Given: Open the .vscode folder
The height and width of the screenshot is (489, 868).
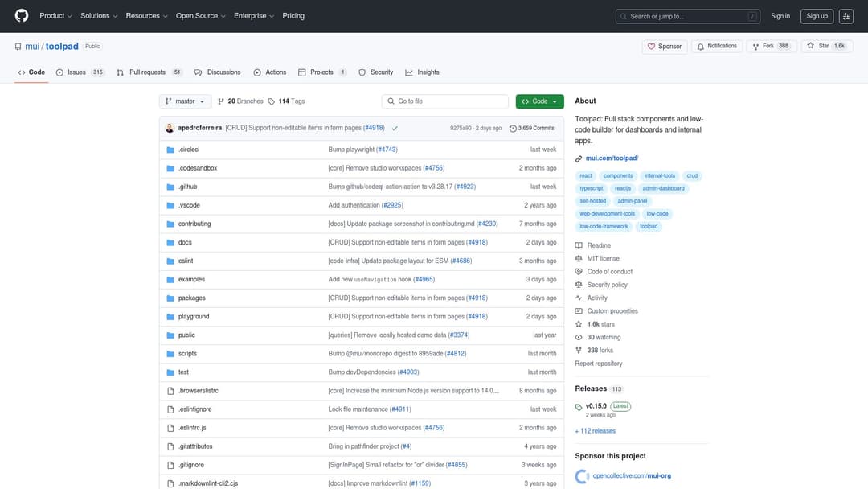Looking at the screenshot, I should (190, 205).
